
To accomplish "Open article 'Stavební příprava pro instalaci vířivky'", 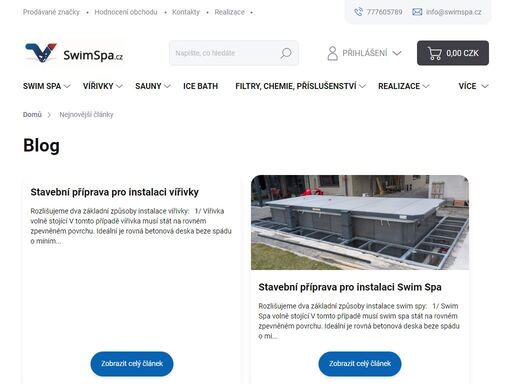I will [x=114, y=192].
